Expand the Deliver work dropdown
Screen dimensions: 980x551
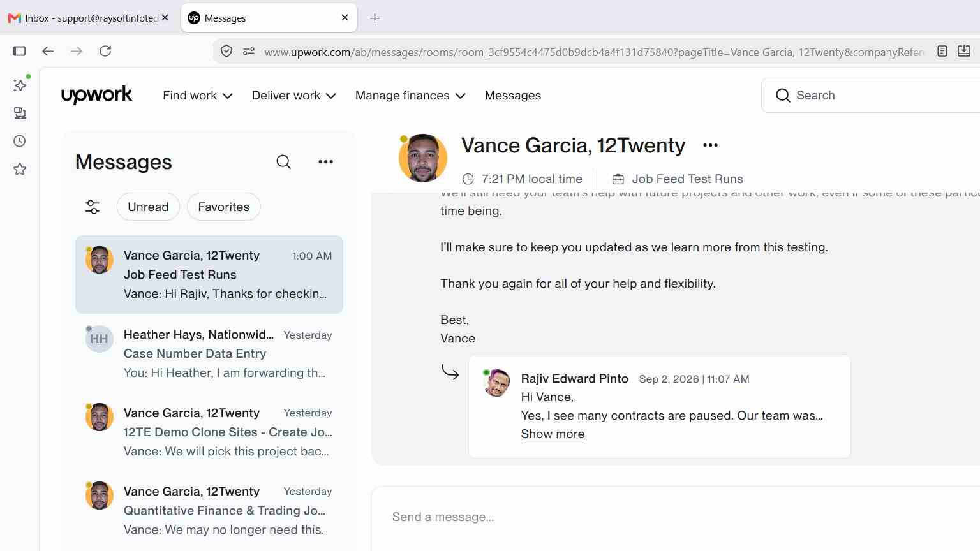[x=293, y=96]
